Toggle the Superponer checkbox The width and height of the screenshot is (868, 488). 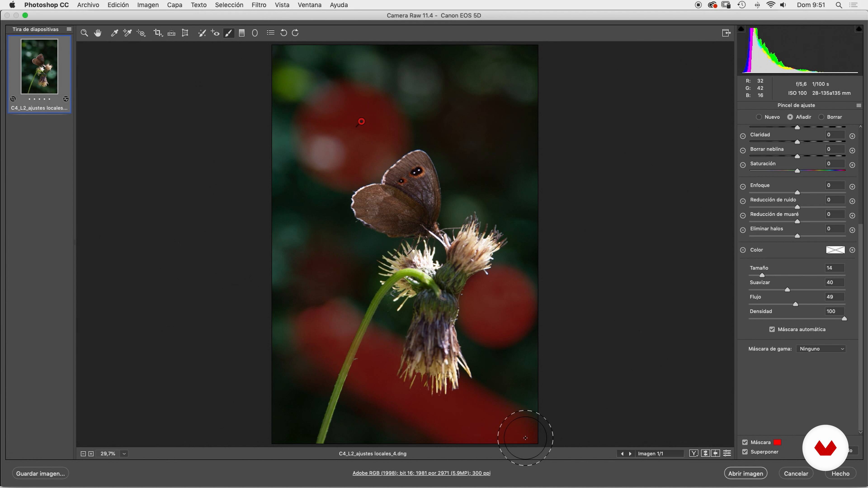[745, 452]
